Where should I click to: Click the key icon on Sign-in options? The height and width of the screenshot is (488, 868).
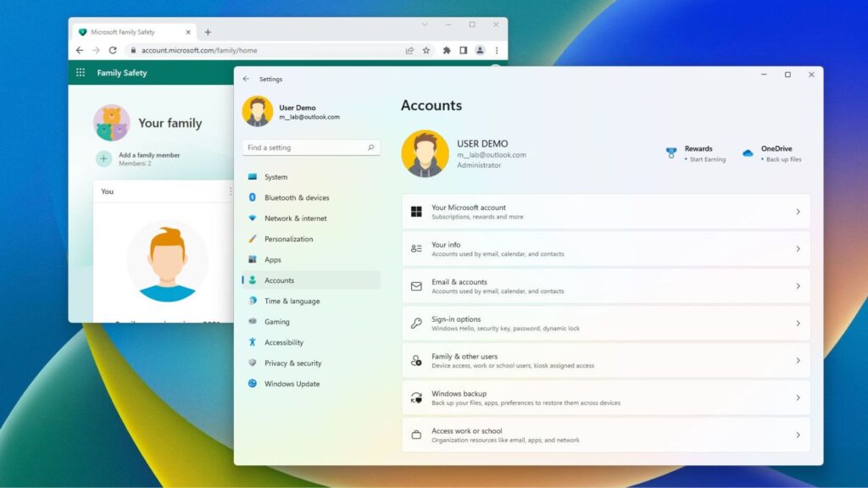[x=416, y=323]
